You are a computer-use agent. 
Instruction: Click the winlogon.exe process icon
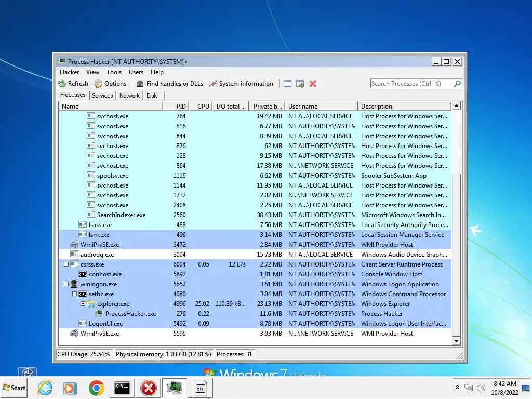74,284
